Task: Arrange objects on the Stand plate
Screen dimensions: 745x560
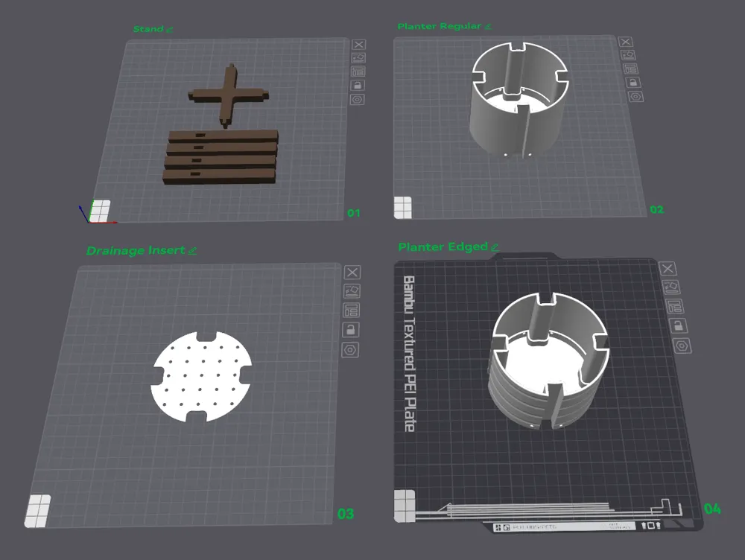Action: [x=358, y=71]
